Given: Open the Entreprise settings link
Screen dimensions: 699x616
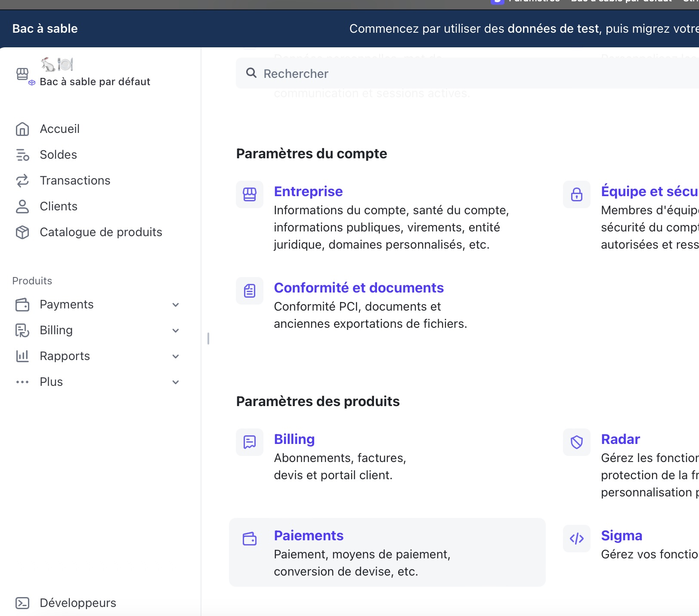Looking at the screenshot, I should coord(308,191).
